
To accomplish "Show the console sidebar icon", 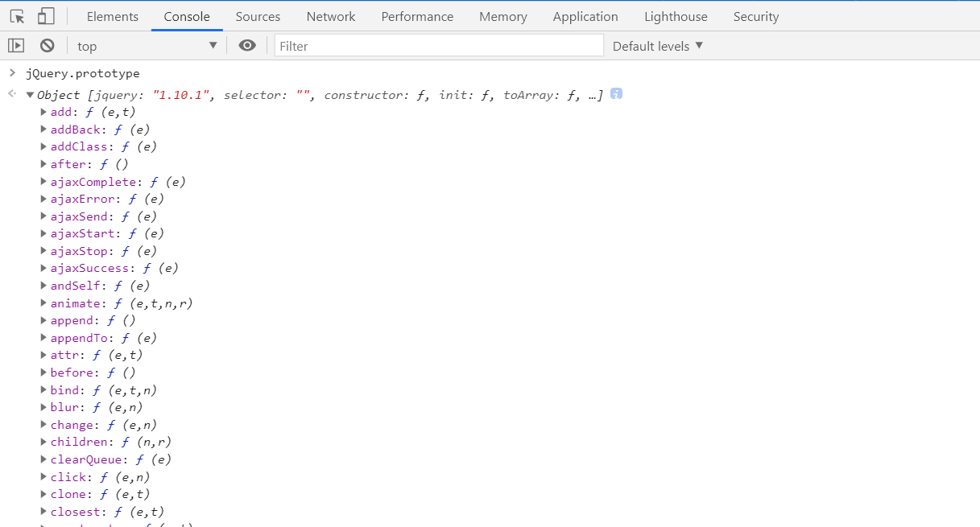I will [x=16, y=46].
